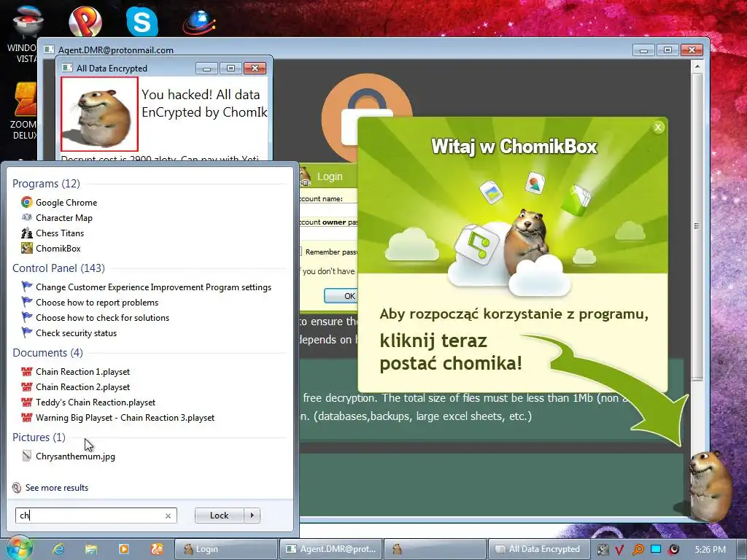Image resolution: width=747 pixels, height=560 pixels.
Task: Click All Data Encrypted window title icon
Action: click(x=67, y=68)
